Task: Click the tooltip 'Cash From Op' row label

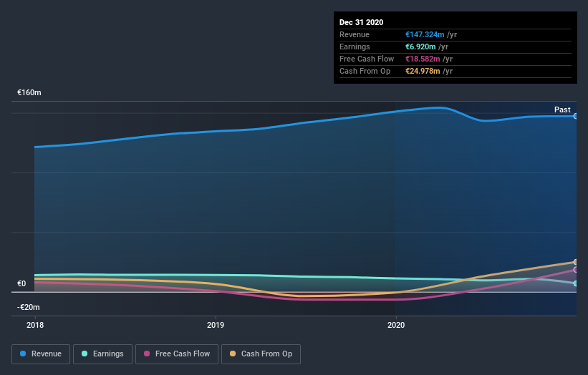Action: [365, 71]
